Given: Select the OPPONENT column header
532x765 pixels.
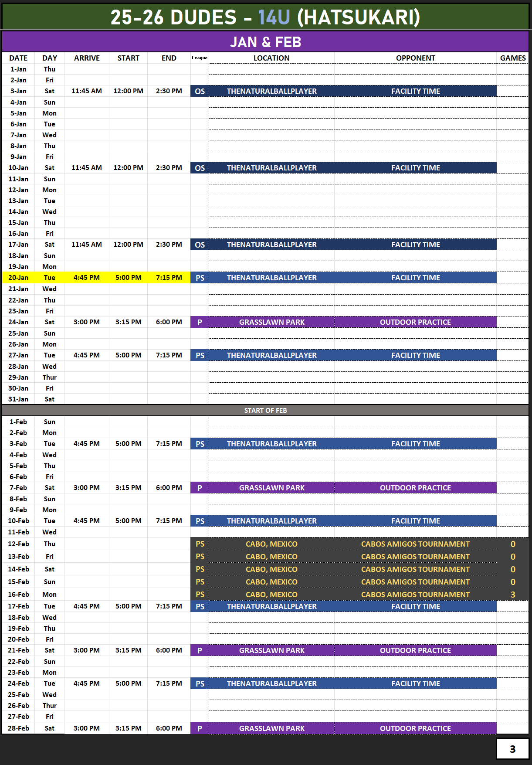Looking at the screenshot, I should pos(415,58).
